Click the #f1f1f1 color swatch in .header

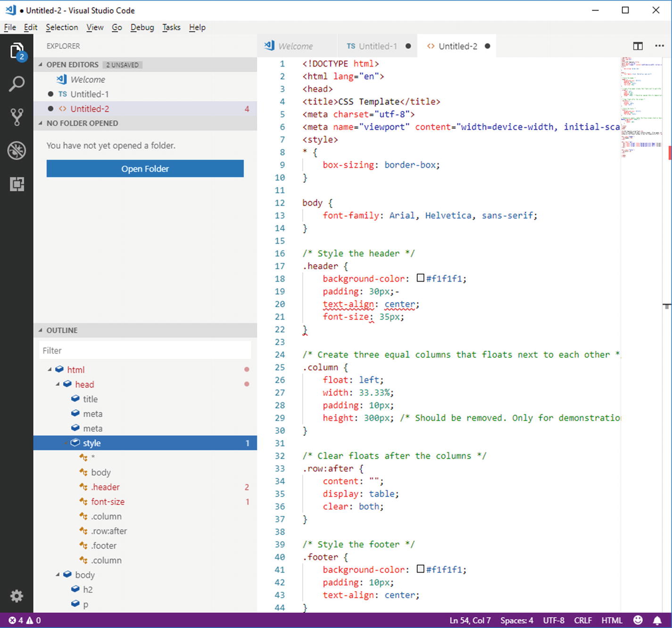421,278
